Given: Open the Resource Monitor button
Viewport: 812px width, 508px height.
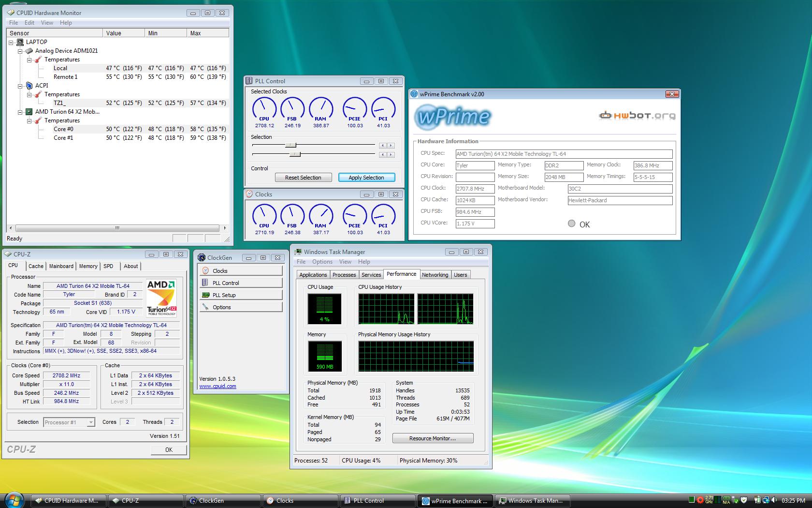Looking at the screenshot, I should (x=433, y=438).
